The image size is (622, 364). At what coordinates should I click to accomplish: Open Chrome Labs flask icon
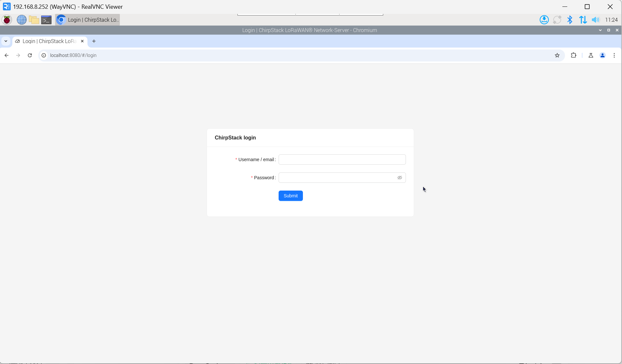click(x=591, y=55)
